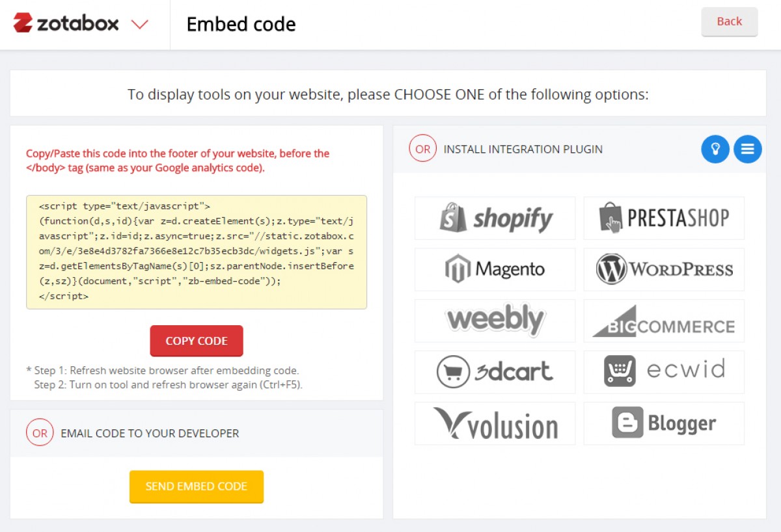Click the red COPY CODE button

coord(197,341)
